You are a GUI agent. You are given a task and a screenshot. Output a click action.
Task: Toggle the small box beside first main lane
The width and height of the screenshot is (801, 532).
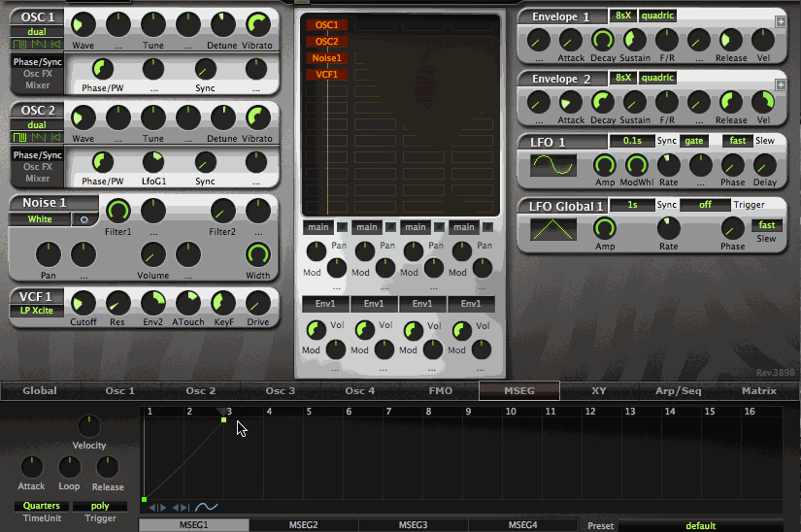click(x=342, y=227)
